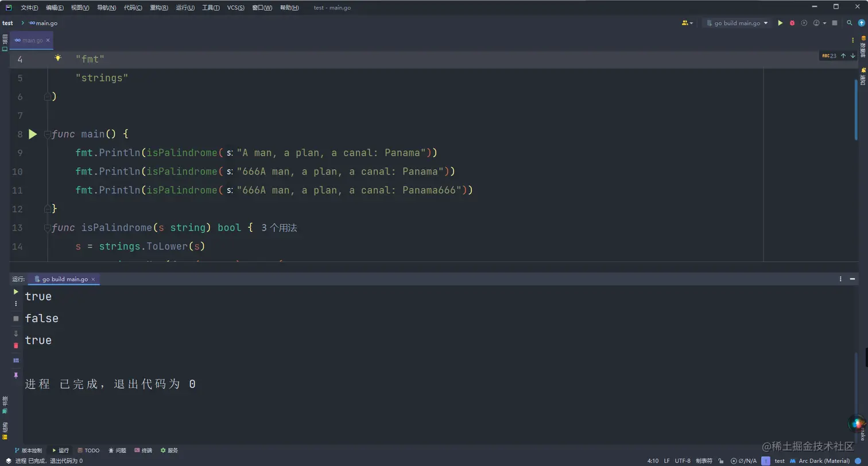868x466 pixels.
Task: Open the 导航(N) menu
Action: click(x=106, y=7)
